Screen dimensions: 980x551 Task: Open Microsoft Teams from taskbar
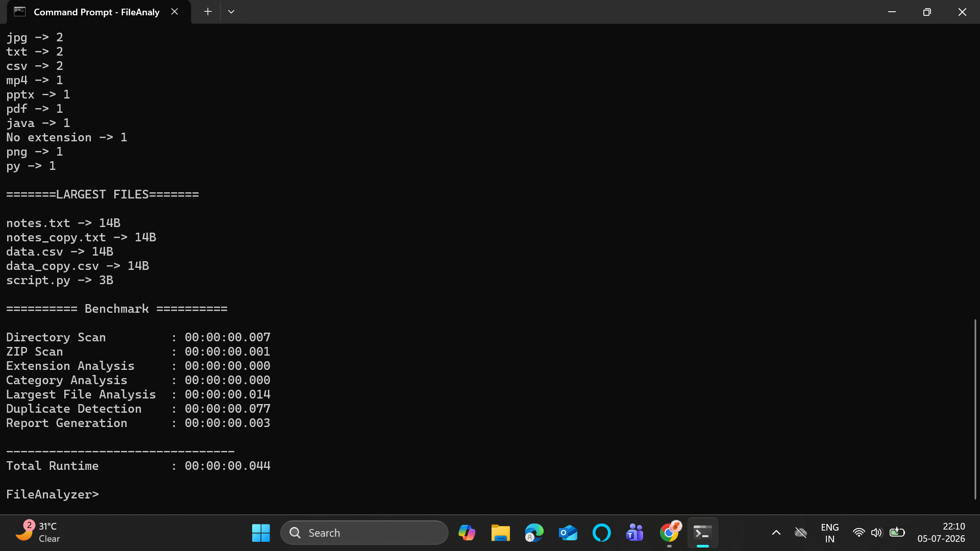coord(635,533)
